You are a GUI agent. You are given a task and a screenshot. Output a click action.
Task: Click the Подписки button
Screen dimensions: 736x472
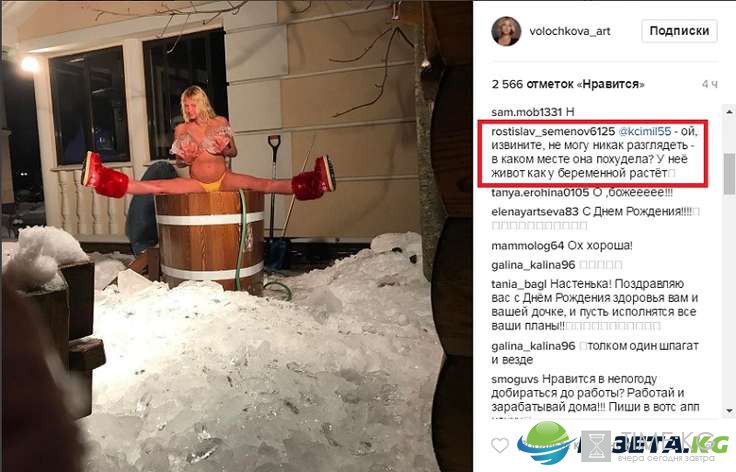pos(679,31)
